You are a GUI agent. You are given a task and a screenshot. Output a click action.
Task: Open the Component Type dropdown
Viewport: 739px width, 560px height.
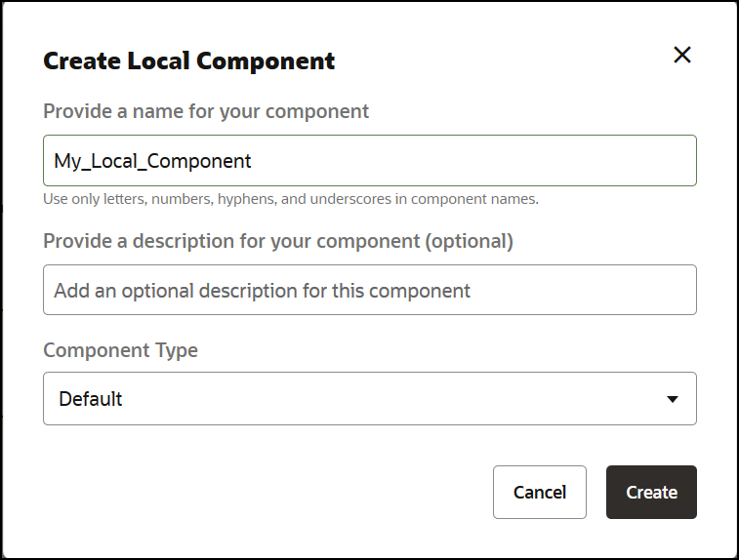pos(369,398)
